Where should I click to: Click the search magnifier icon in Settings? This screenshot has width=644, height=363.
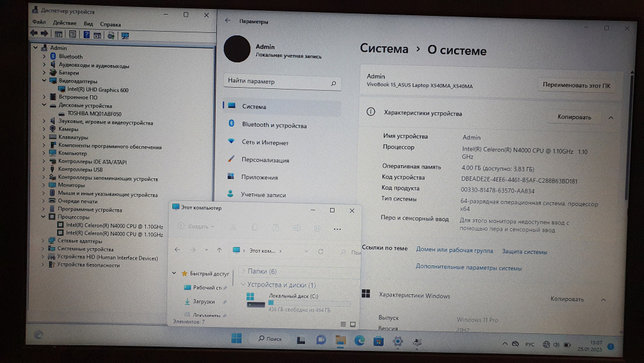(334, 83)
